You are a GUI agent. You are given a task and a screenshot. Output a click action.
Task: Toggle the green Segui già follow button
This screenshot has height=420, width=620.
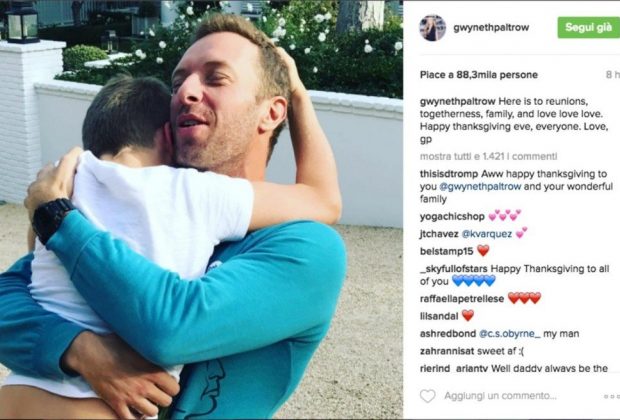point(588,27)
